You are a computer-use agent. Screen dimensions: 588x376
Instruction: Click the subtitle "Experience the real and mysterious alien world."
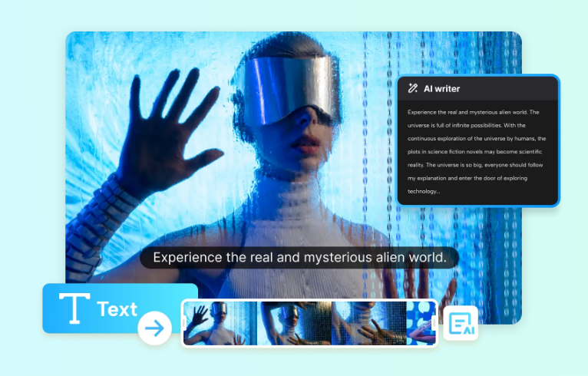(x=299, y=257)
